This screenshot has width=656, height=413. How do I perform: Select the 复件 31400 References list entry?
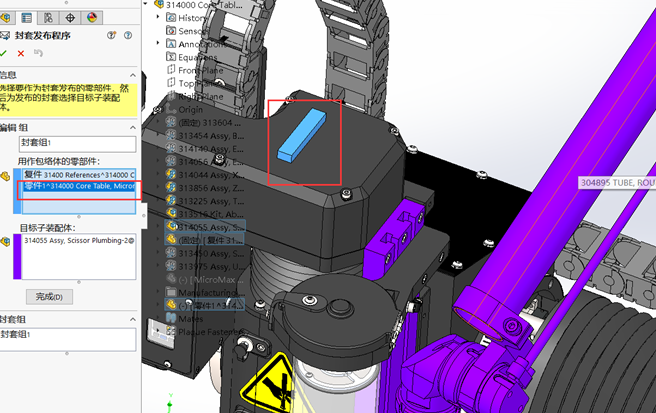[x=79, y=174]
